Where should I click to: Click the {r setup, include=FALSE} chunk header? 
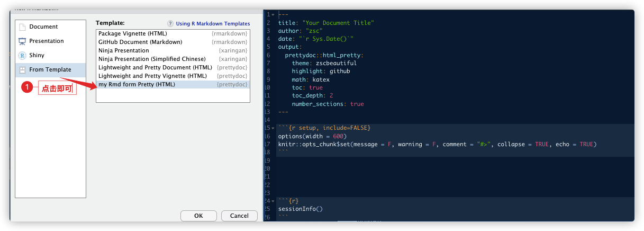(x=324, y=128)
